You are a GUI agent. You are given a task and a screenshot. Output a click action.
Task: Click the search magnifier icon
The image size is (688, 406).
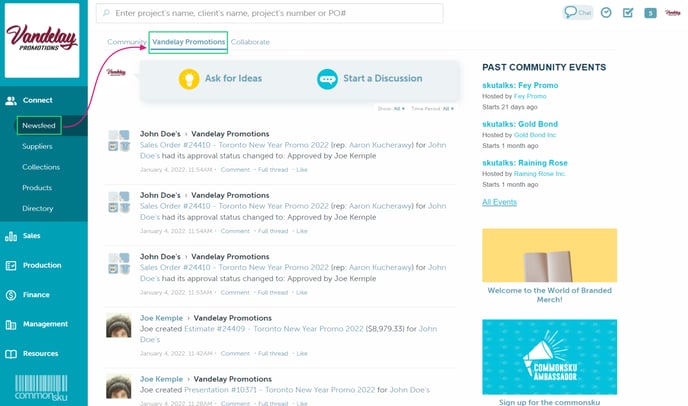tap(106, 13)
